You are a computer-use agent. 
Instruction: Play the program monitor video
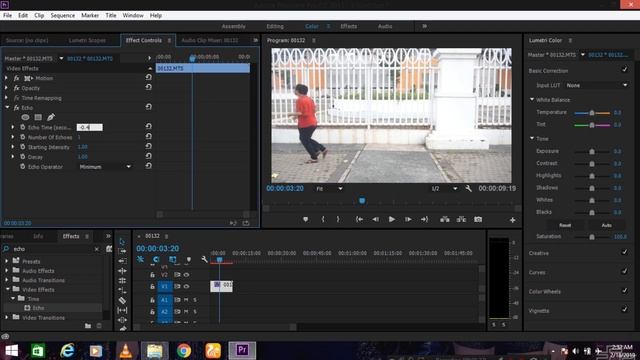click(x=391, y=220)
